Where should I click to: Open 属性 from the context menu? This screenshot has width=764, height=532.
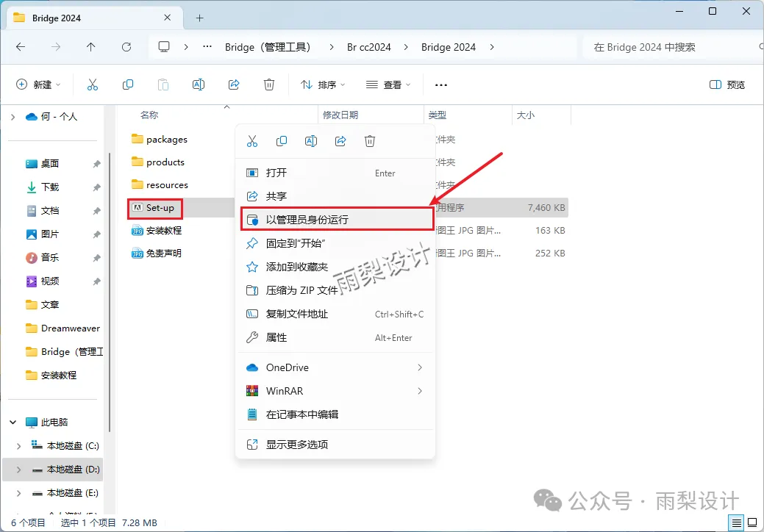tap(335, 337)
